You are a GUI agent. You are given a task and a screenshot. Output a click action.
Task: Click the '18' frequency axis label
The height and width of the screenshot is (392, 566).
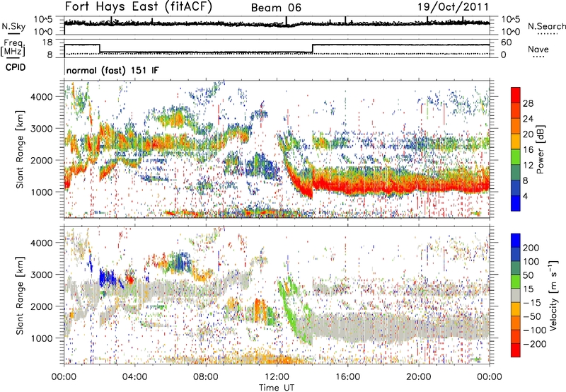(47, 42)
